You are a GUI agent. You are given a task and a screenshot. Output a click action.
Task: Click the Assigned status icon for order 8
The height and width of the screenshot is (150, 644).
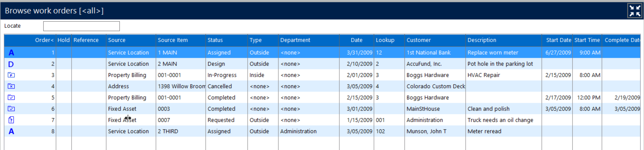point(11,131)
